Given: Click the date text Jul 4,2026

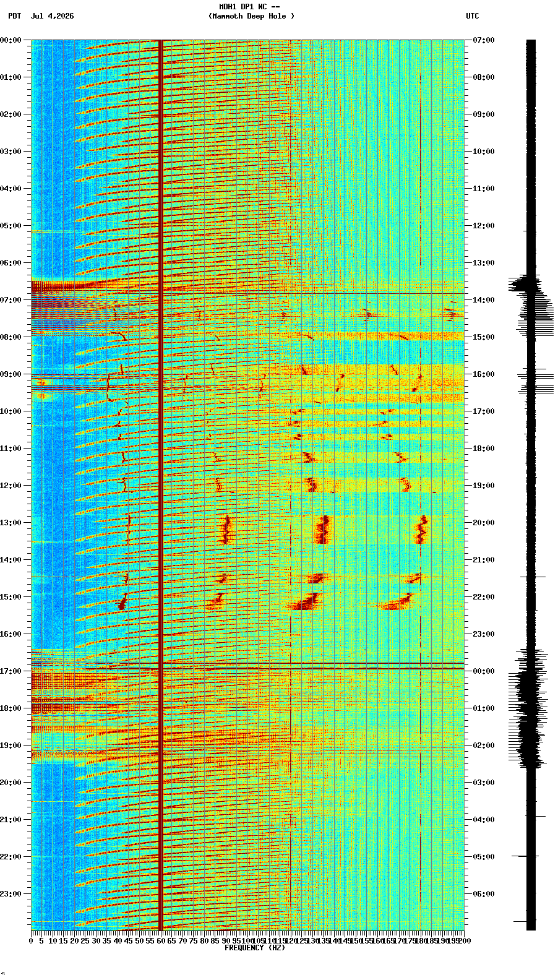Looking at the screenshot, I should 52,16.
